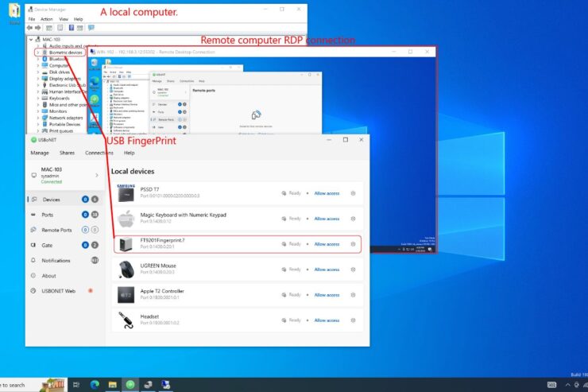Image resolution: width=588 pixels, height=392 pixels.
Task: Expand Biometric devices in Device Manager
Action: (x=38, y=52)
